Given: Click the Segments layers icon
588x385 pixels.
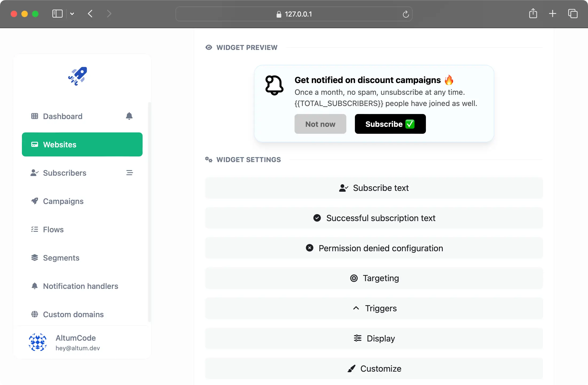Looking at the screenshot, I should point(34,258).
